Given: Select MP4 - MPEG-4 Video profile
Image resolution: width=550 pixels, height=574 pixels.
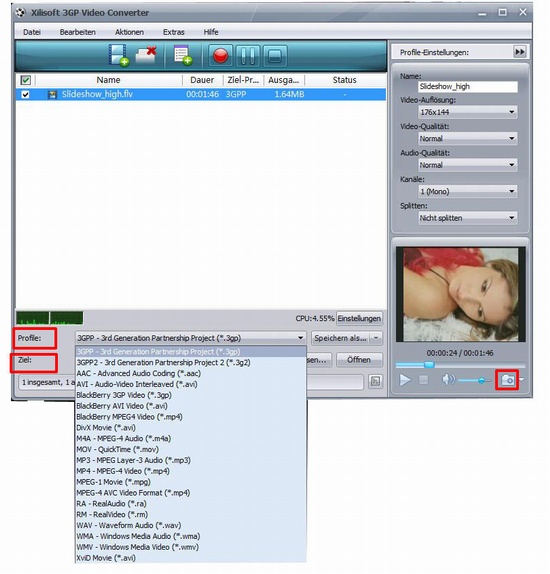Looking at the screenshot, I should 190,471.
